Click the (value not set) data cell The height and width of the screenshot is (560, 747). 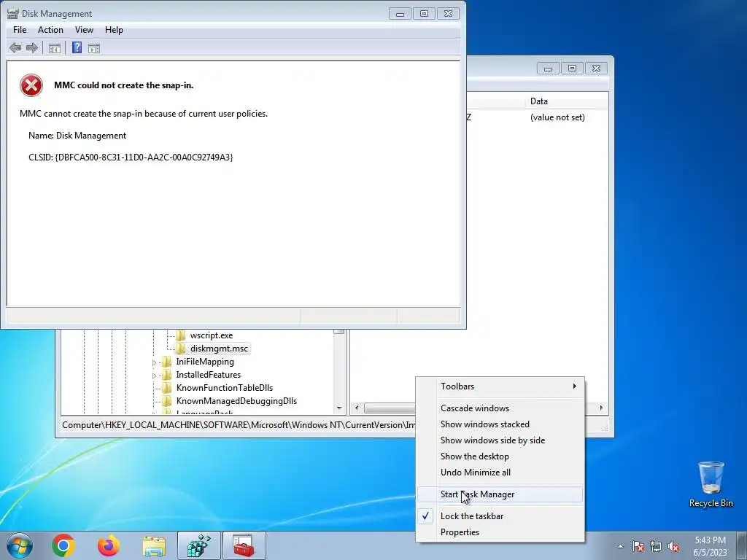[x=557, y=117]
